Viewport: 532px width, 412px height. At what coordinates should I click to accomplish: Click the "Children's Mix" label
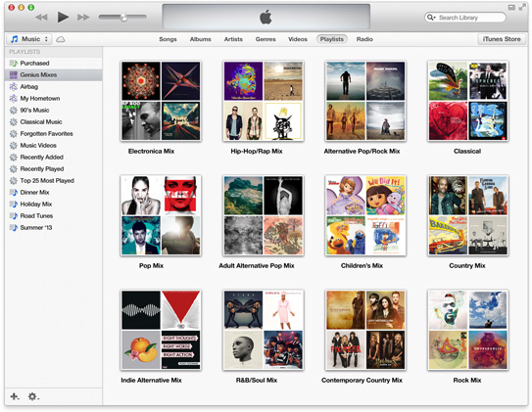tap(362, 265)
